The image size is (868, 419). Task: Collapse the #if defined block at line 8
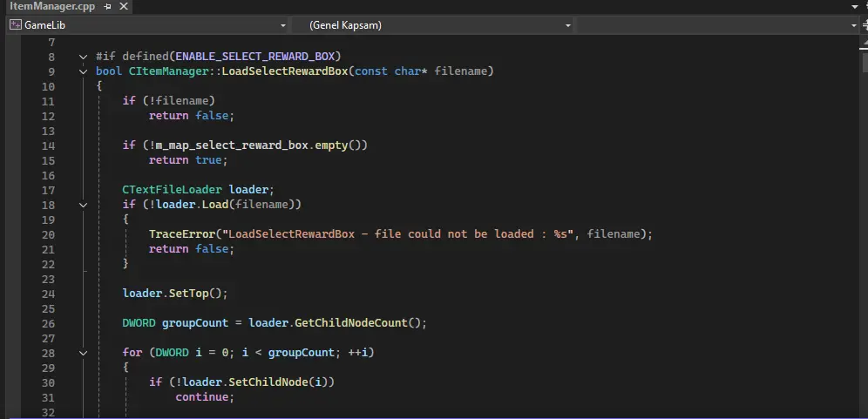coord(83,57)
